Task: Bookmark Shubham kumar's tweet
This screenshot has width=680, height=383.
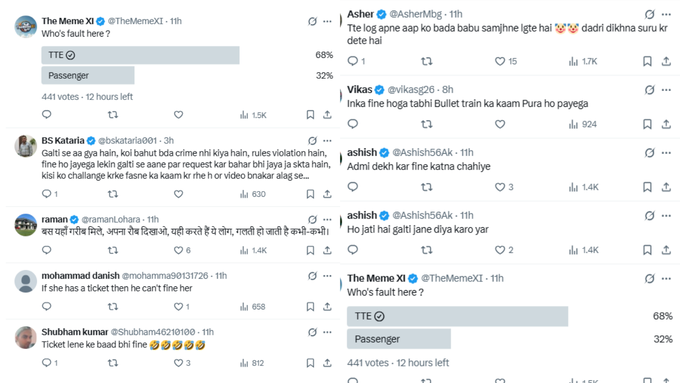Action: (x=310, y=363)
